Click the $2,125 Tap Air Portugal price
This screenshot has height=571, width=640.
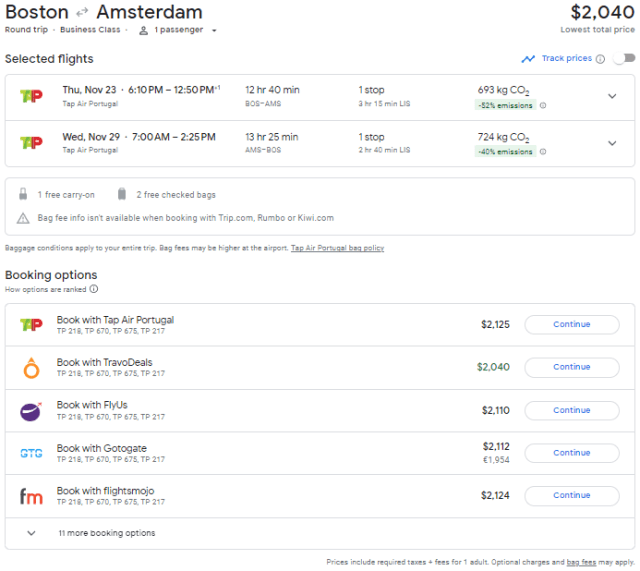496,325
